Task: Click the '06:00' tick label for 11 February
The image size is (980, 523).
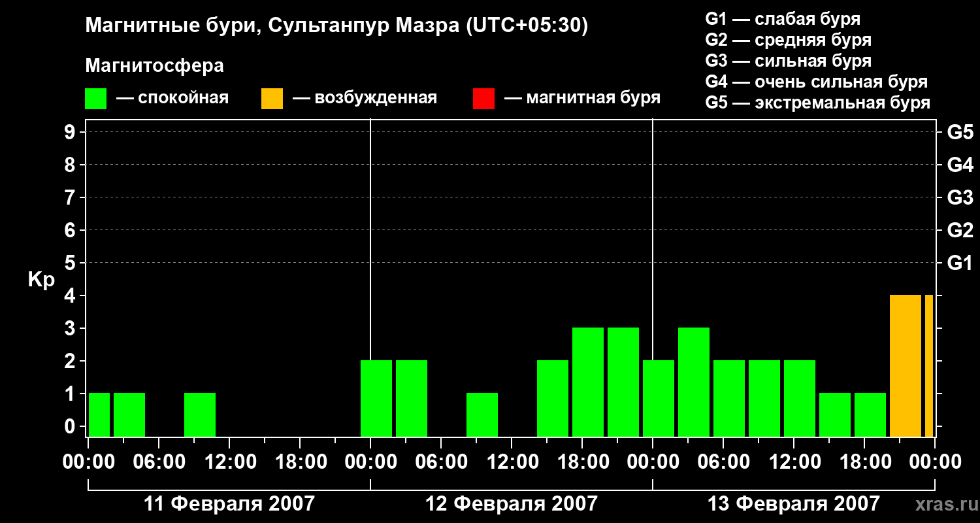Action: [159, 462]
